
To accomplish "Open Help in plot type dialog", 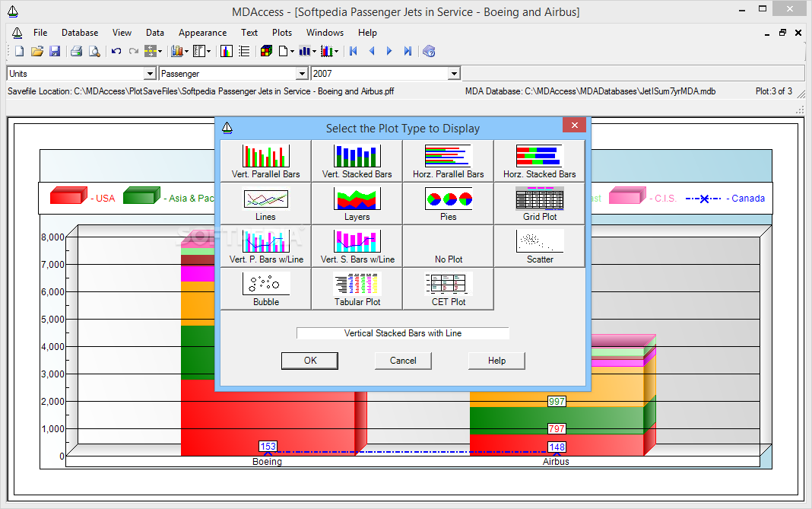I will 496,361.
